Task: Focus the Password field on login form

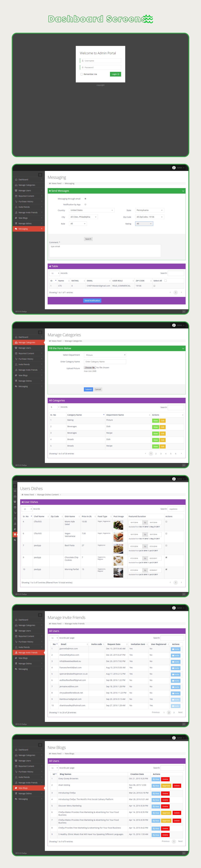Action: tap(100, 67)
